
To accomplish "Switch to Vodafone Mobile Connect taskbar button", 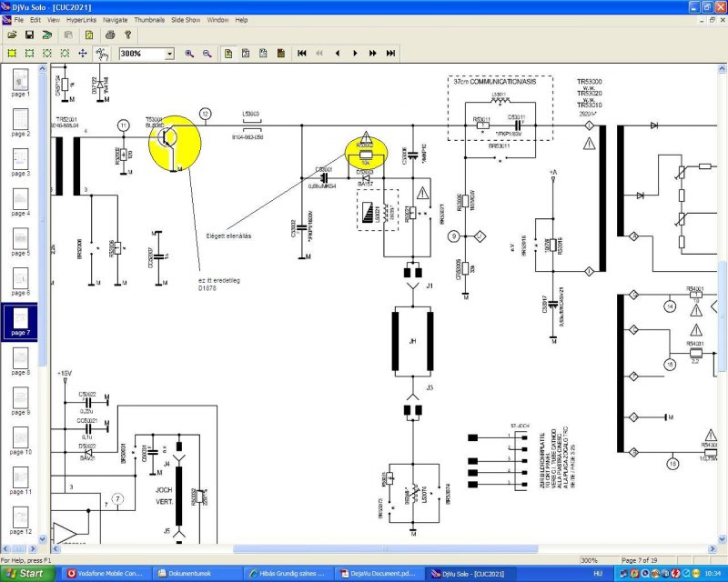I will click(x=106, y=574).
